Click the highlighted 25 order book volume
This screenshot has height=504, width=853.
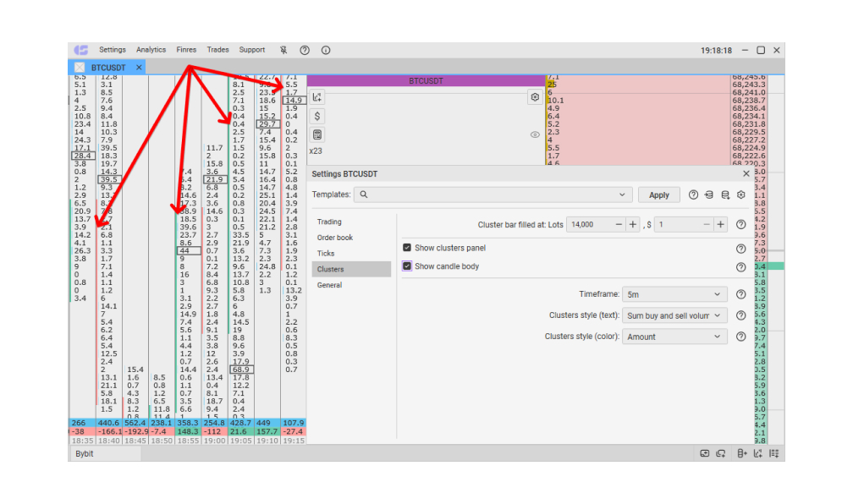[552, 85]
